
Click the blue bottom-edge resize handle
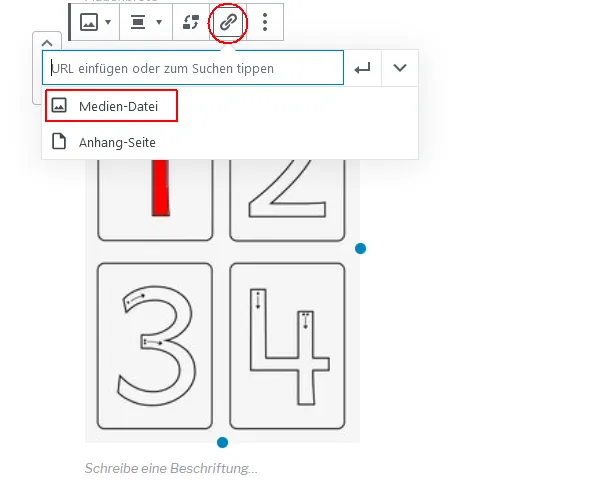[x=222, y=442]
